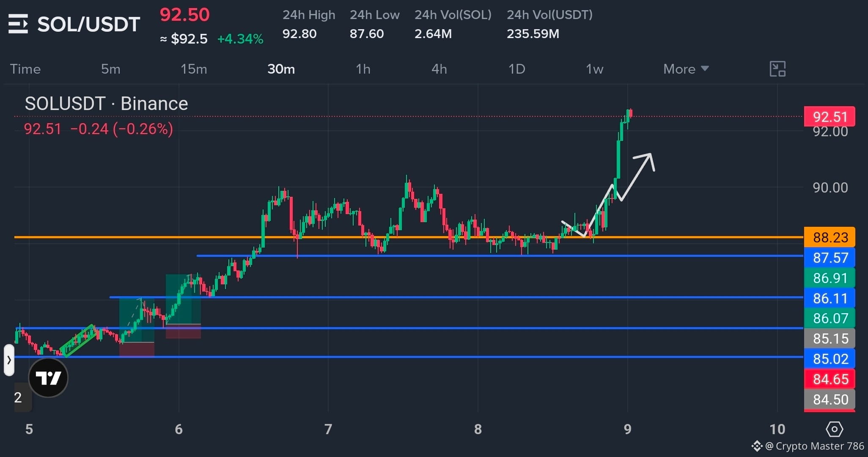Expand the left side panel arrow
Image resolution: width=868 pixels, height=457 pixels.
point(9,360)
